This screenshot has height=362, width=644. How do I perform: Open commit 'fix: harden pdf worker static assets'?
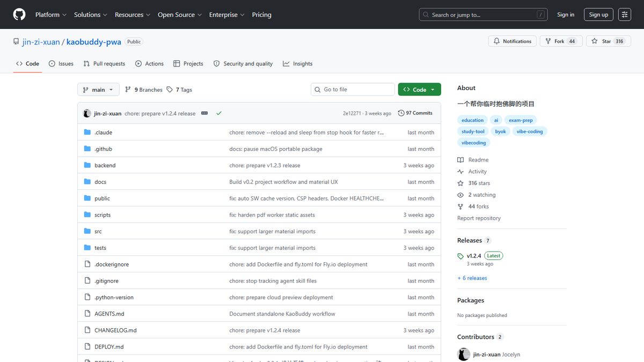(272, 215)
